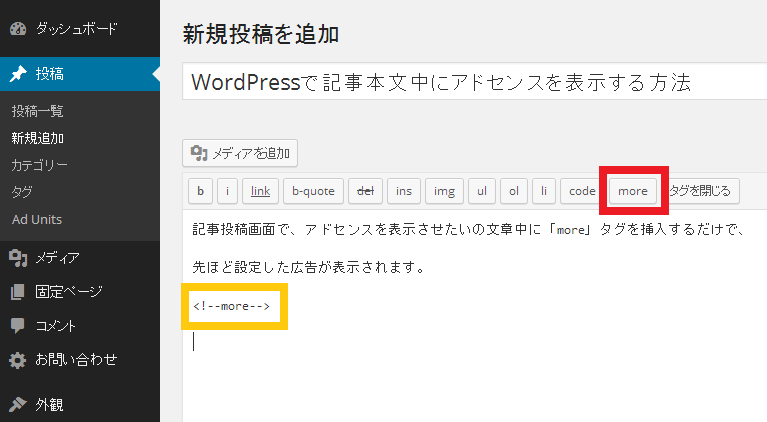
Task: Click the paintbrush icon beside 外観
Action: click(x=18, y=404)
